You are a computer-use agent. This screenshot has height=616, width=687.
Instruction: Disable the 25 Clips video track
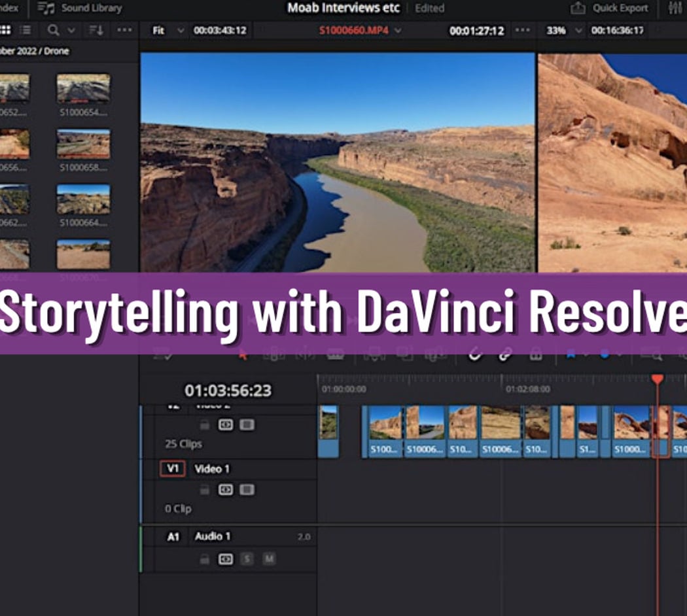click(x=247, y=424)
